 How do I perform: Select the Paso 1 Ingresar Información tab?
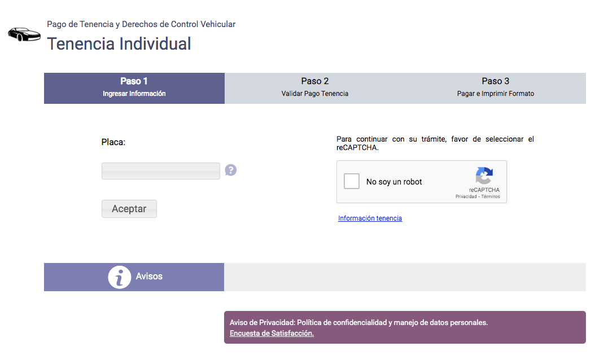click(134, 87)
